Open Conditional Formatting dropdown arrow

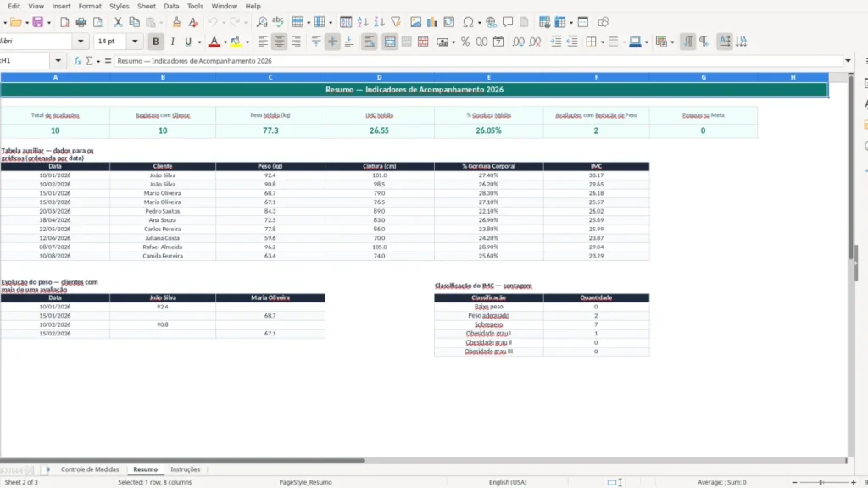(672, 42)
